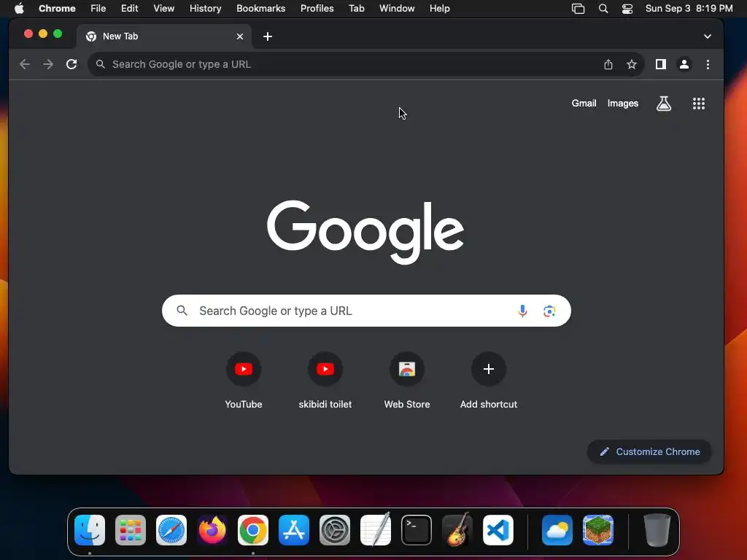Image resolution: width=747 pixels, height=560 pixels.
Task: Click Chrome icon in the Dock
Action: click(253, 530)
